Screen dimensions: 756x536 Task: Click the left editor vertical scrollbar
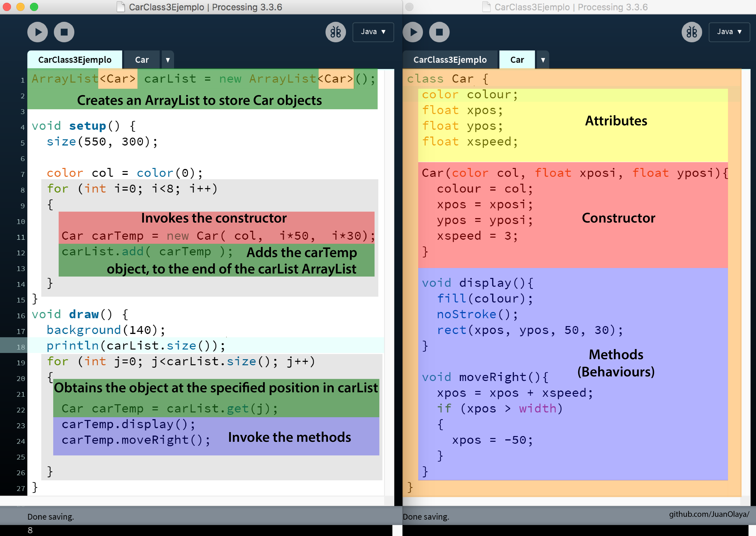tap(389, 284)
